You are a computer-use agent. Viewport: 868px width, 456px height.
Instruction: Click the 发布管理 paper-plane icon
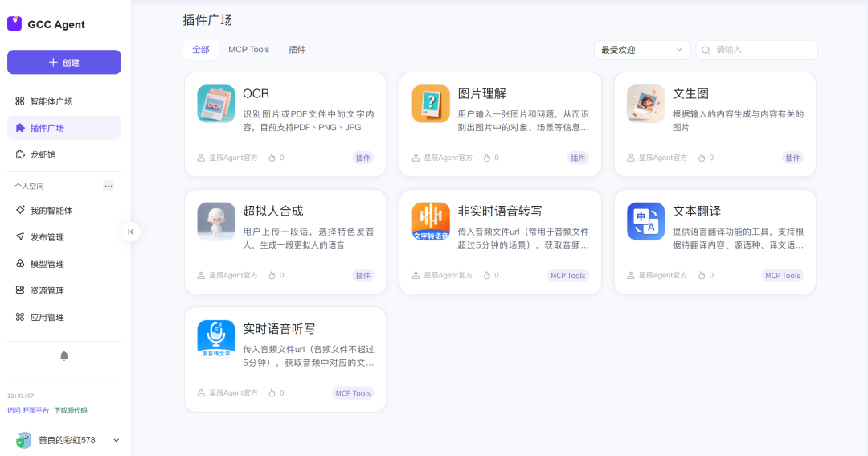pyautogui.click(x=20, y=236)
